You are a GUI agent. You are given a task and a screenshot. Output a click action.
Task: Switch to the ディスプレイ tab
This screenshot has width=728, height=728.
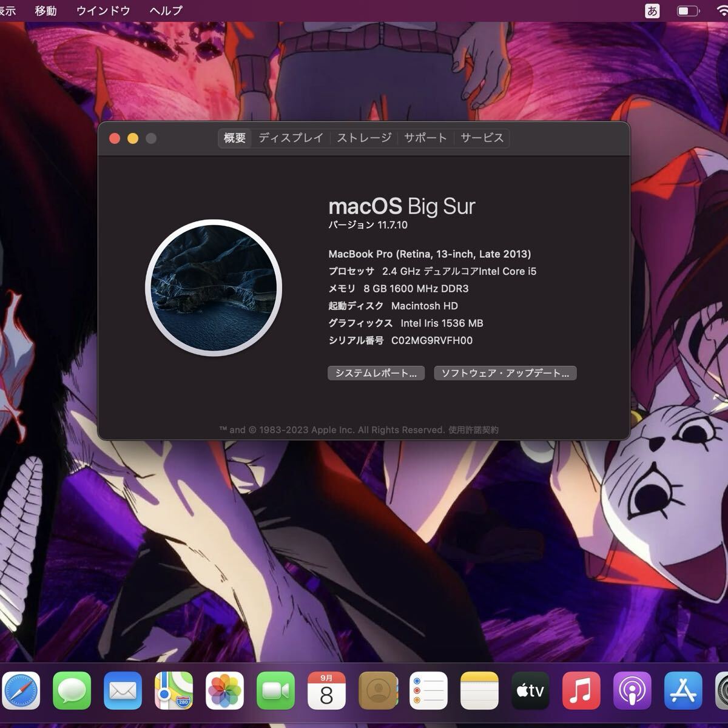[x=291, y=138]
